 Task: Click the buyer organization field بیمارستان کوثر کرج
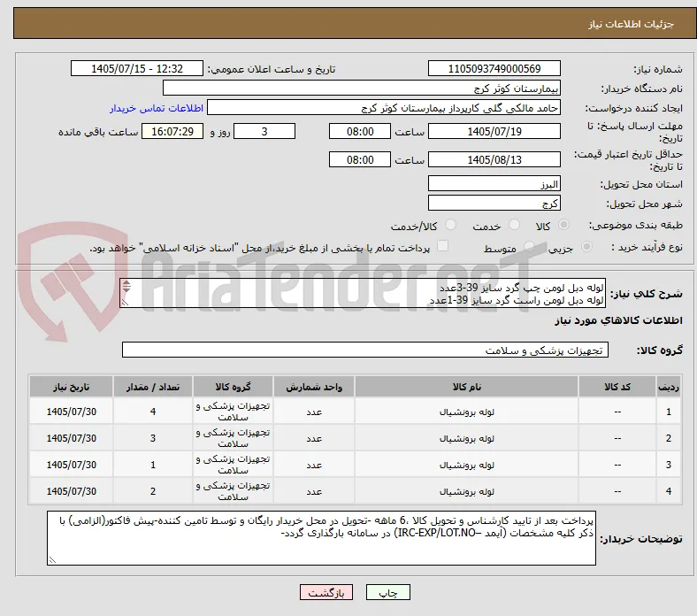(x=361, y=89)
